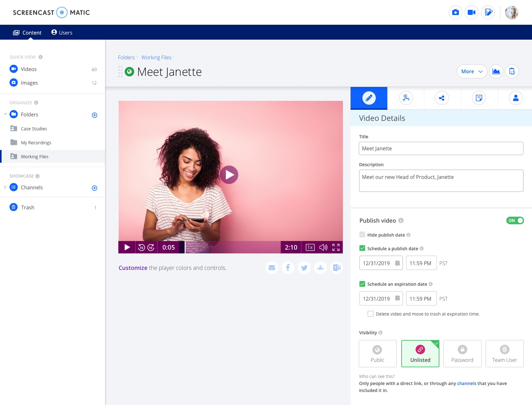The height and width of the screenshot is (405, 532).
Task: Edit the Title input field
Action: [x=441, y=148]
